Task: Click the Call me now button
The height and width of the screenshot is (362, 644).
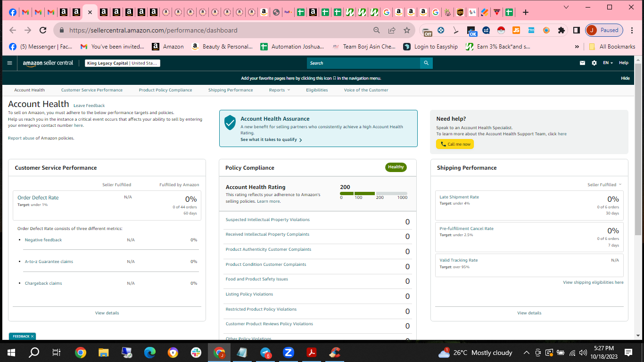Action: (x=455, y=144)
